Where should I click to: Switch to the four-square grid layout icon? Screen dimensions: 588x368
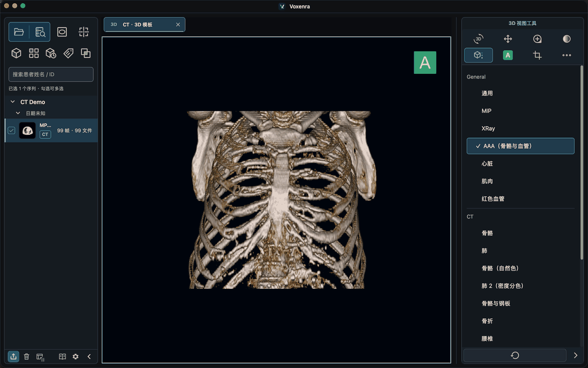click(34, 53)
